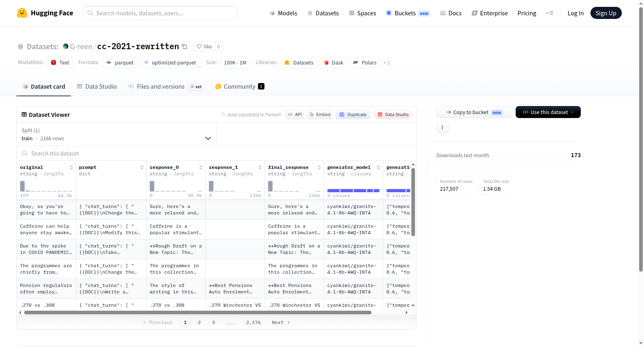Select the Dask library tag
This screenshot has width=644, height=347.
point(333,62)
